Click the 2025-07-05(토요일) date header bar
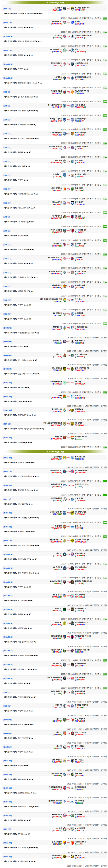This screenshot has height=868, width=108. pyautogui.click(x=54, y=2)
